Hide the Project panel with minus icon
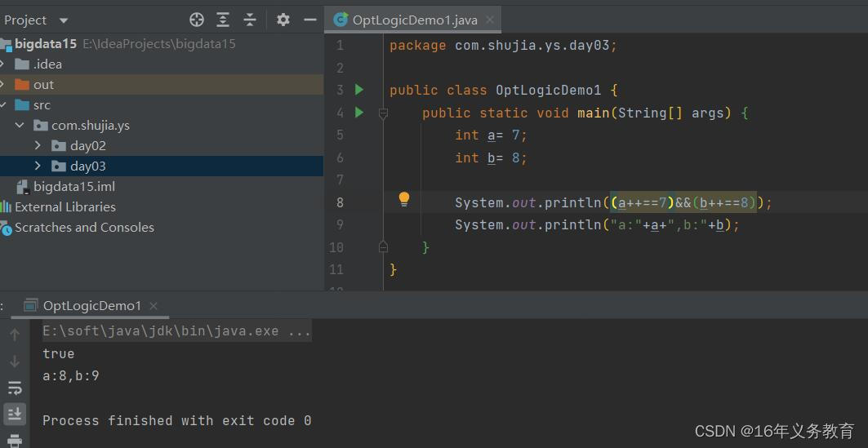 coord(310,20)
